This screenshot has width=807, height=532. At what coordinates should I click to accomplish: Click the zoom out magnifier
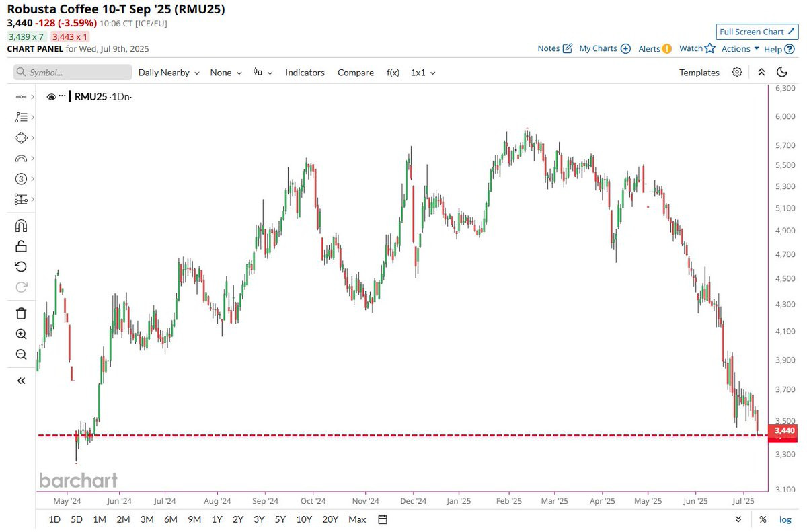coord(21,354)
